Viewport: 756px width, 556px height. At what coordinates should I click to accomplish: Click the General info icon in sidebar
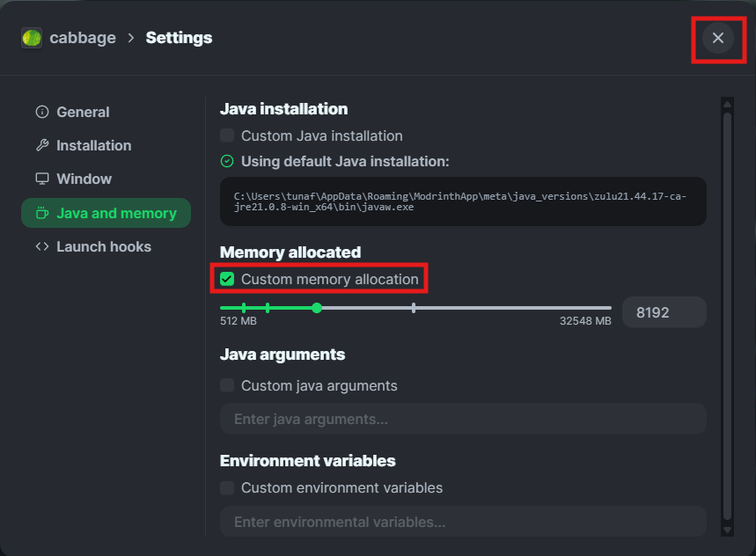point(41,112)
